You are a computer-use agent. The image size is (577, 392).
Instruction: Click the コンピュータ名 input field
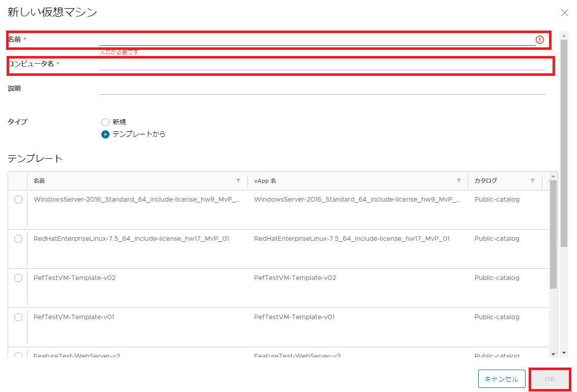pos(322,64)
